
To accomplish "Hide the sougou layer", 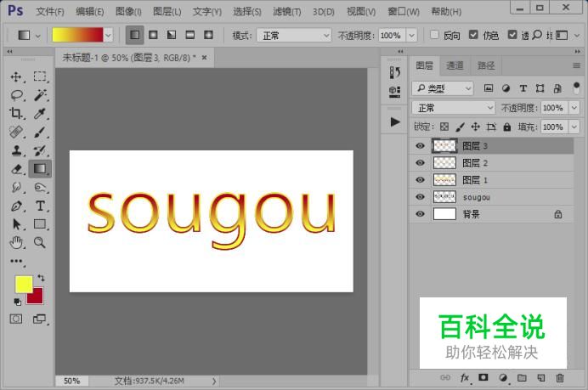I will click(420, 197).
